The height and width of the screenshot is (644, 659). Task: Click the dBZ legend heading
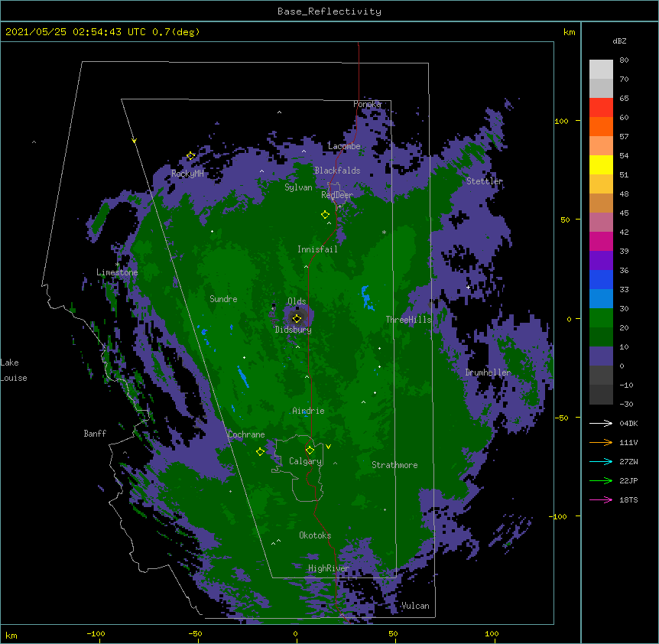[619, 41]
